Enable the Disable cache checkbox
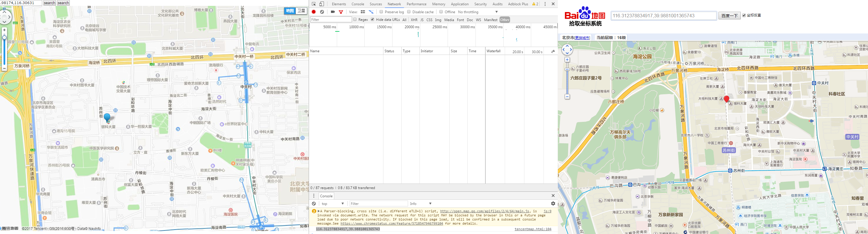 409,12
